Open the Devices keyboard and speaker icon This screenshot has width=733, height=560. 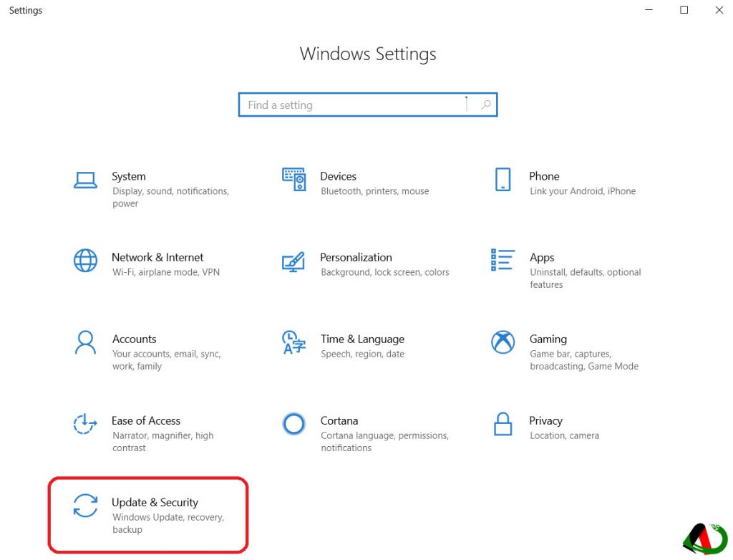pyautogui.click(x=294, y=180)
